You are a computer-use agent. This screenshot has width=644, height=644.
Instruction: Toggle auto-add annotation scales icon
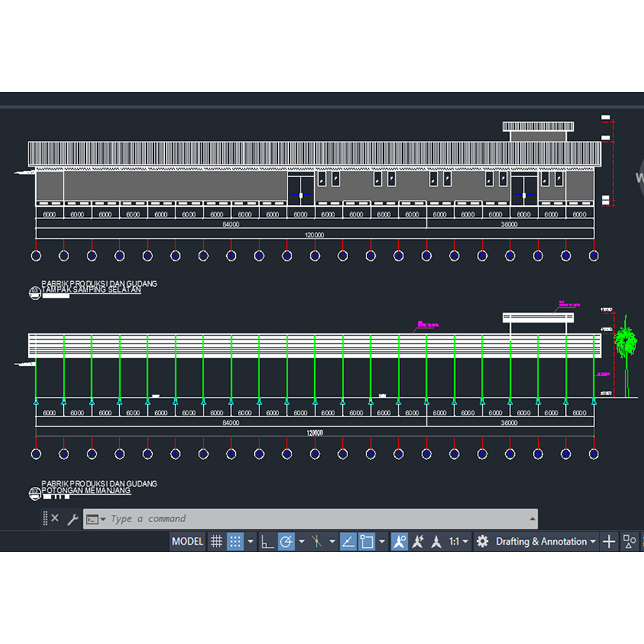point(418,541)
